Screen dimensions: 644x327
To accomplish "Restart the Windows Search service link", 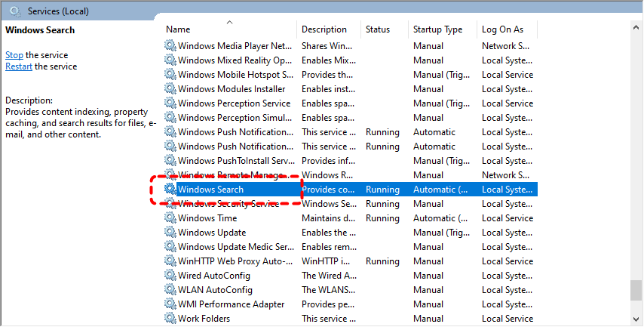I will [19, 66].
